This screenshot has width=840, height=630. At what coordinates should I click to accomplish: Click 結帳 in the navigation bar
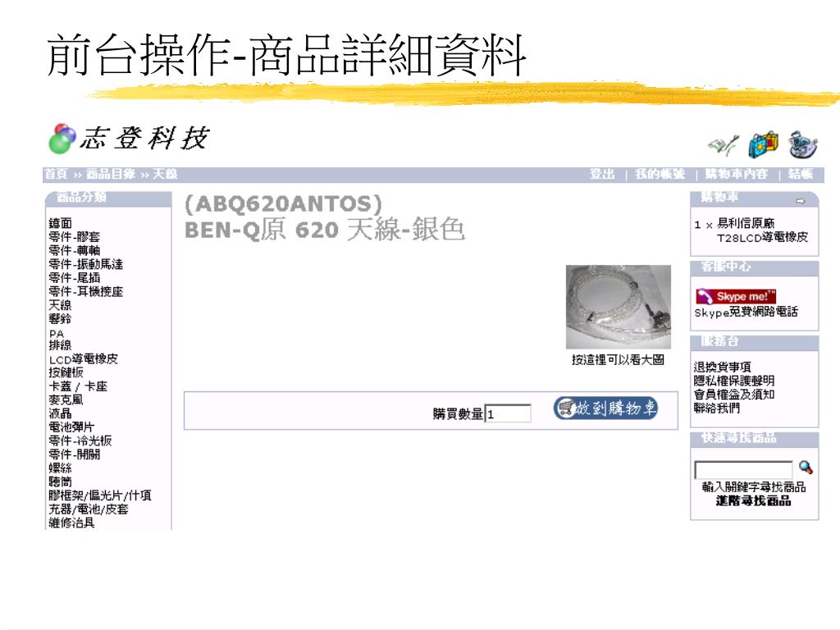click(801, 174)
